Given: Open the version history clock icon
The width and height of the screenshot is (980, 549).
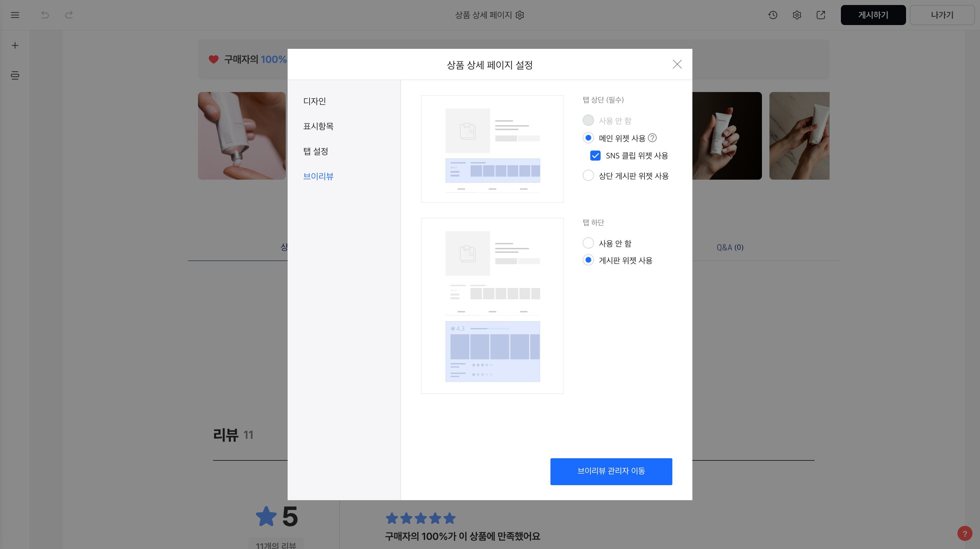Looking at the screenshot, I should [x=773, y=15].
